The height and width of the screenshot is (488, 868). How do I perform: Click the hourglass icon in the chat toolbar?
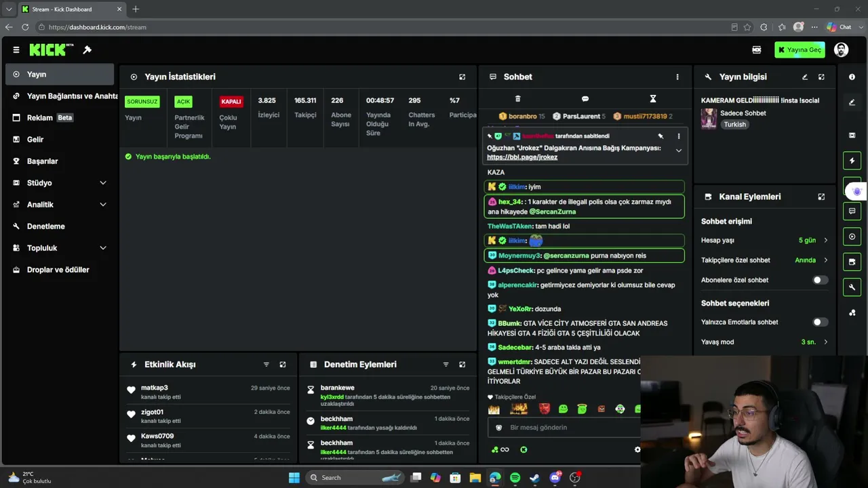click(653, 99)
